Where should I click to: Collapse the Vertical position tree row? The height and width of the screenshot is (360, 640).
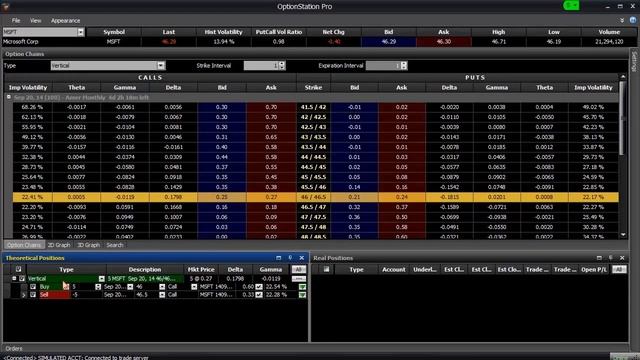point(14,278)
